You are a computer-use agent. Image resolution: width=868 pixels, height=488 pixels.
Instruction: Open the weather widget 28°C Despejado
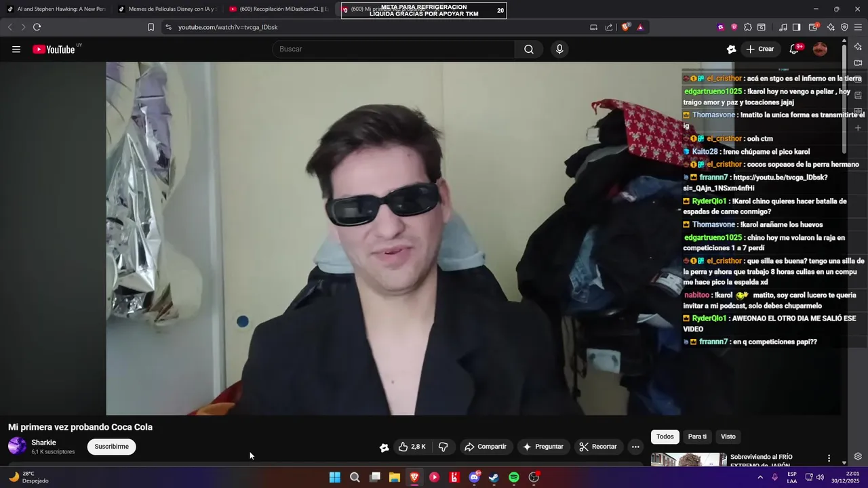tap(28, 477)
